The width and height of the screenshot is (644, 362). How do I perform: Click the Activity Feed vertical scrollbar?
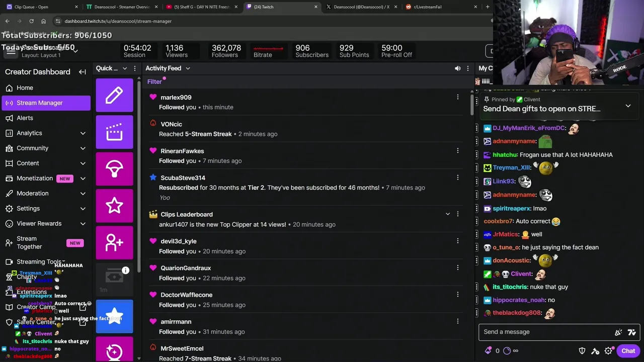(x=472, y=106)
